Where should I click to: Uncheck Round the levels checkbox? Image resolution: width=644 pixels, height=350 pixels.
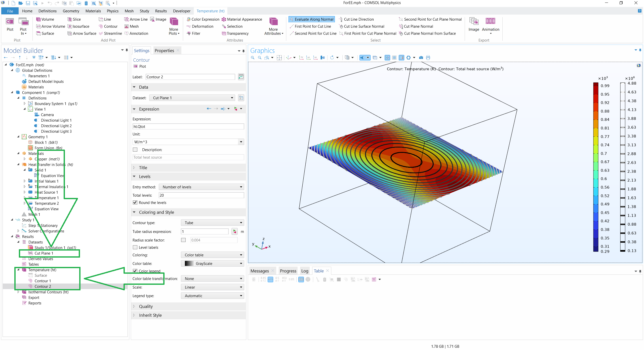(x=135, y=203)
